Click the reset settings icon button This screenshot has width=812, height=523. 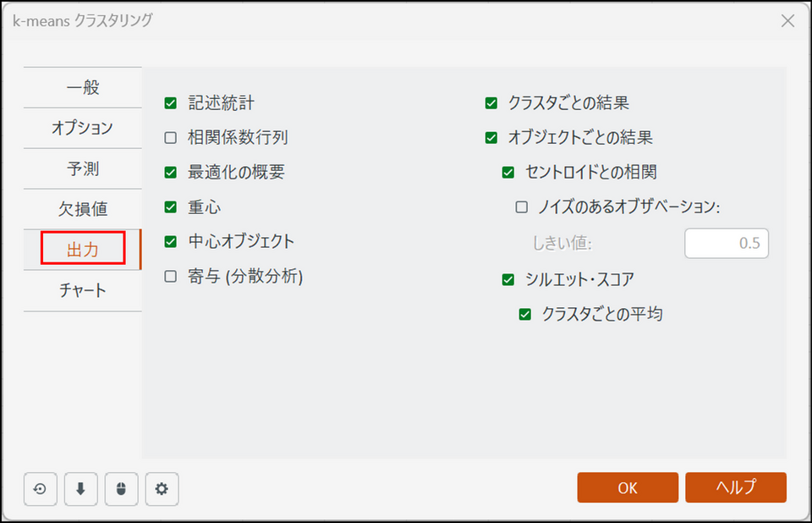click(x=40, y=488)
